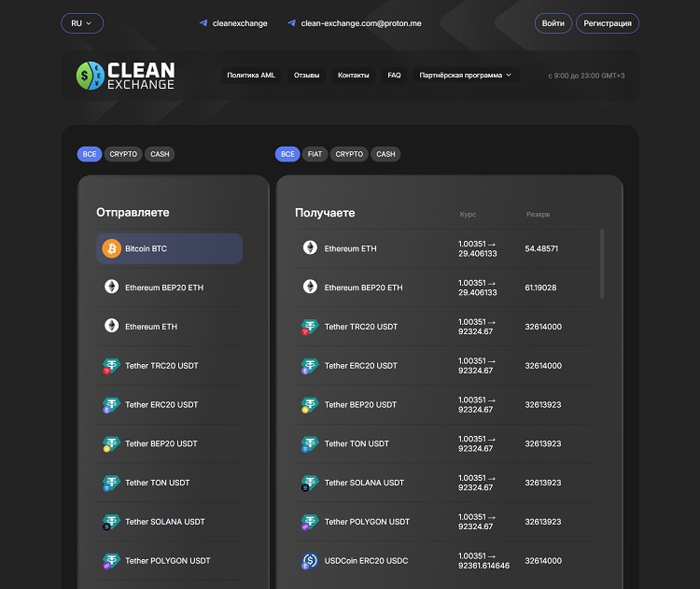
Task: Click Tether SOLANA USDT icon in receive list
Action: pos(309,483)
